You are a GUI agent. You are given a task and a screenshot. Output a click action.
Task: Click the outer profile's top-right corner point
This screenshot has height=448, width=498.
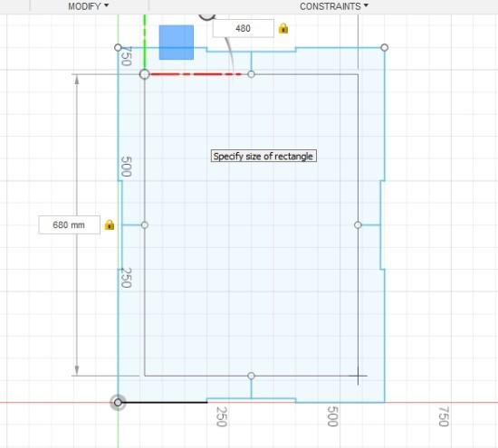point(385,48)
